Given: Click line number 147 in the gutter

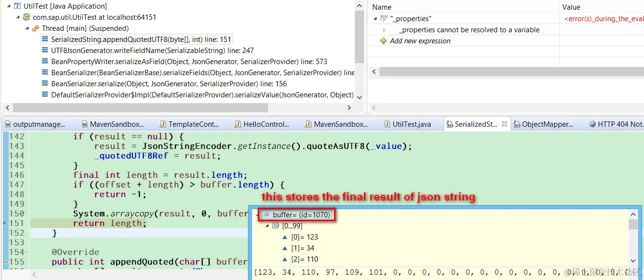Looking at the screenshot, I should (x=16, y=185).
